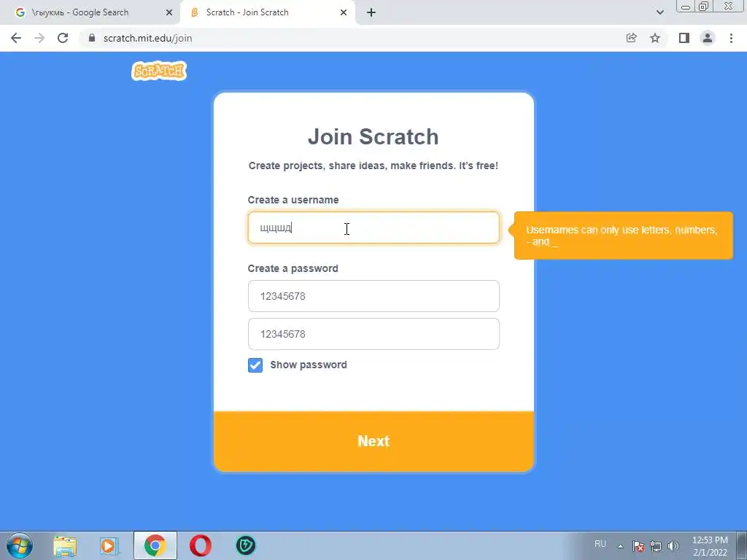
Task: Open a new browser tab
Action: (371, 12)
